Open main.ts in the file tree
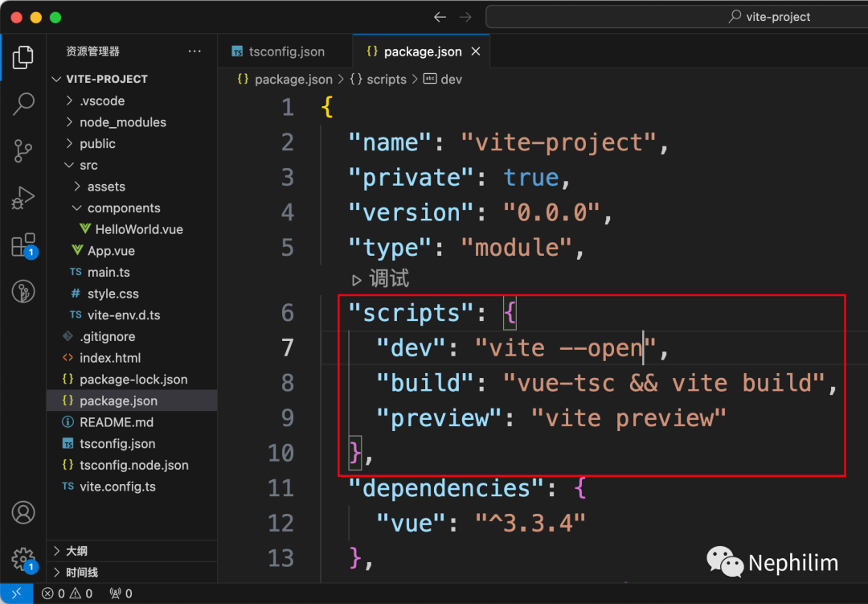This screenshot has width=868, height=604. pos(132,272)
